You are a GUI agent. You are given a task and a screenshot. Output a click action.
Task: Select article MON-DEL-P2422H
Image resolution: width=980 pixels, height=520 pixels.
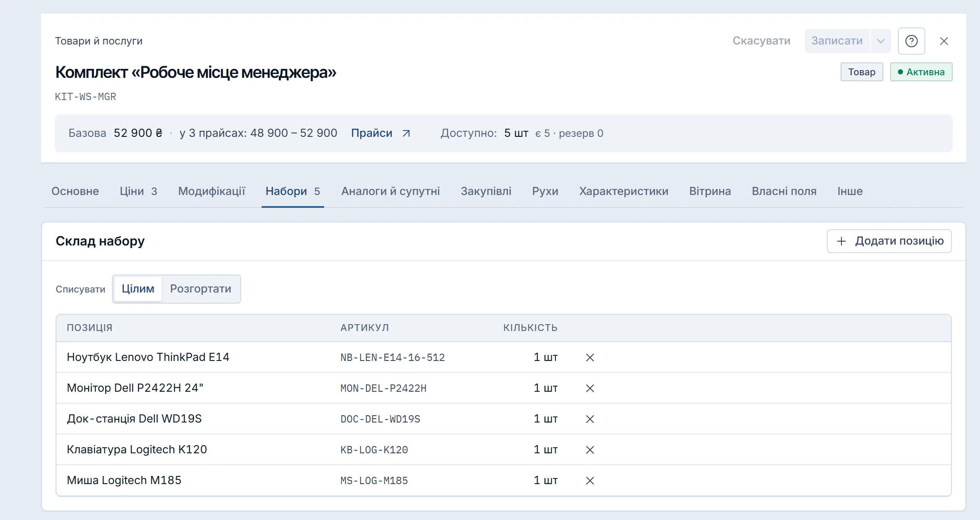coord(383,388)
